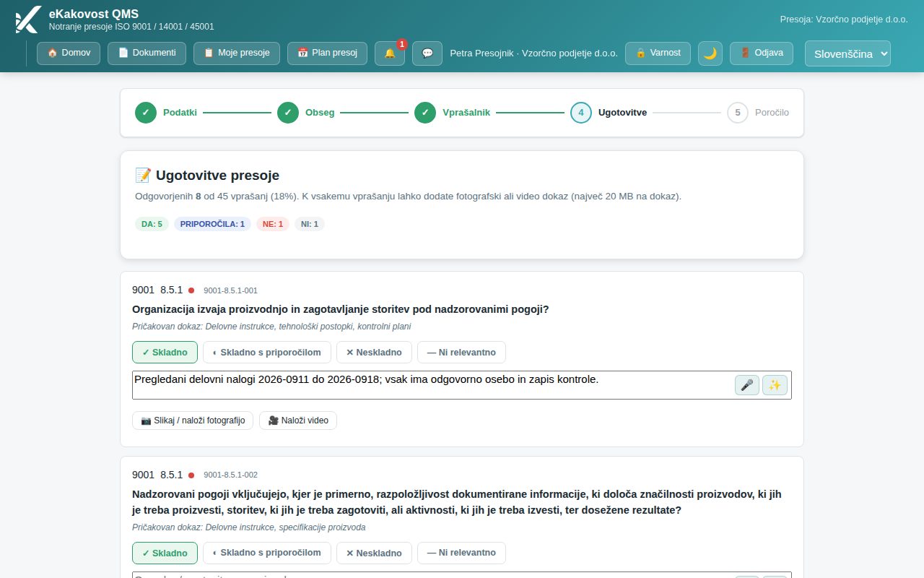Select Poročilo step 5

point(758,113)
